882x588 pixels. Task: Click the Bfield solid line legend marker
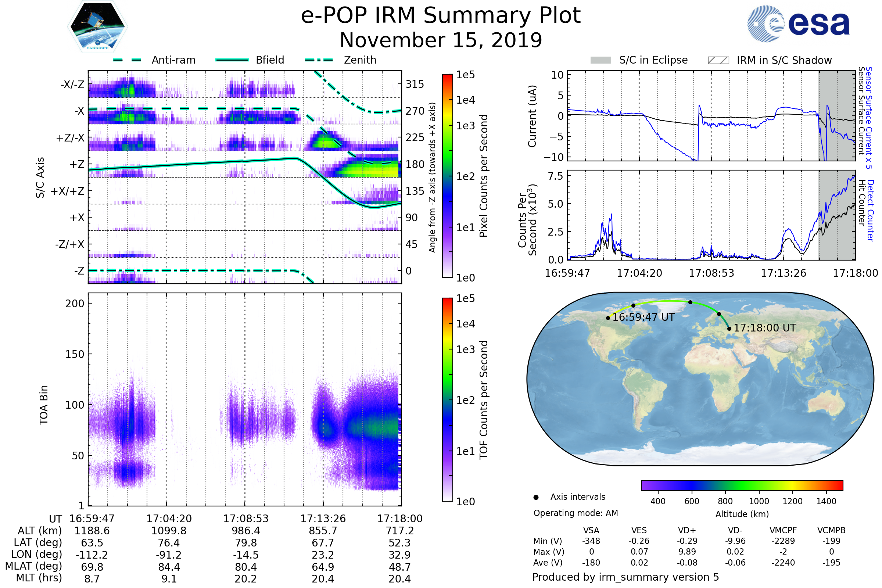(x=232, y=60)
